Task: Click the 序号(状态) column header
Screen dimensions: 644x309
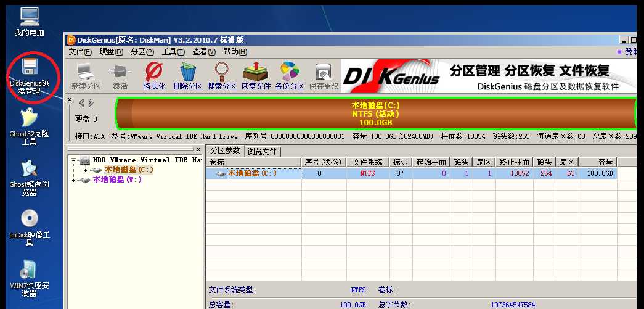Action: coord(324,162)
